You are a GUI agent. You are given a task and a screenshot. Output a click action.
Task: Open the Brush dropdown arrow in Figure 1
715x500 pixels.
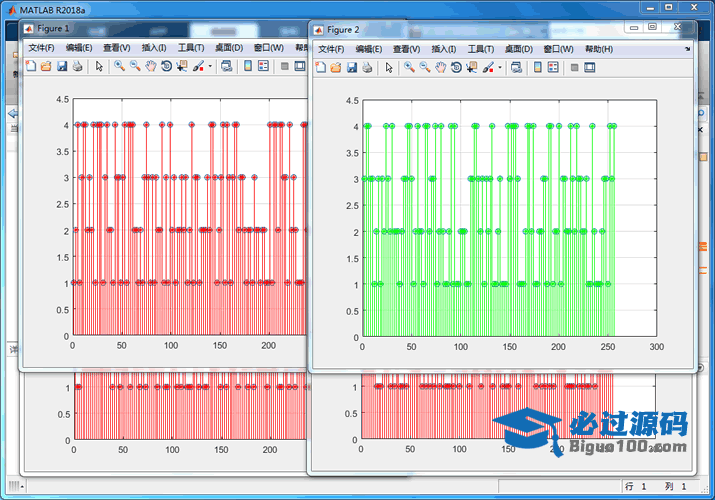pyautogui.click(x=208, y=67)
